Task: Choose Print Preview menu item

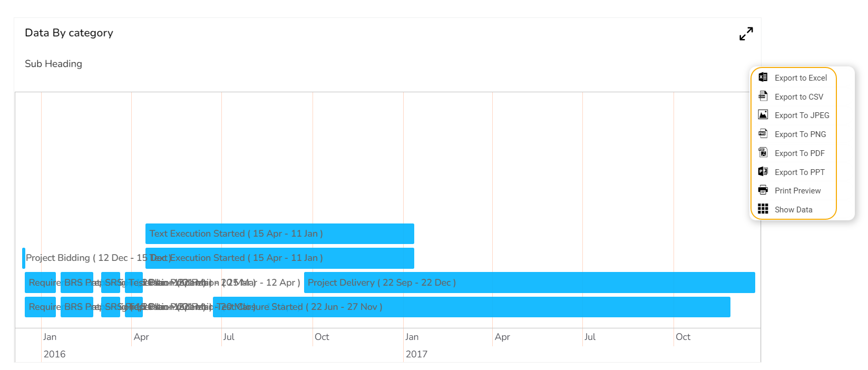Action: [x=797, y=191]
